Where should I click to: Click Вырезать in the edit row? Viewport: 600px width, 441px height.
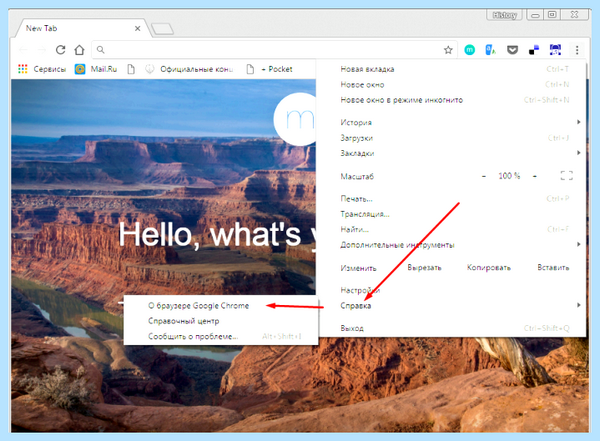(x=424, y=268)
